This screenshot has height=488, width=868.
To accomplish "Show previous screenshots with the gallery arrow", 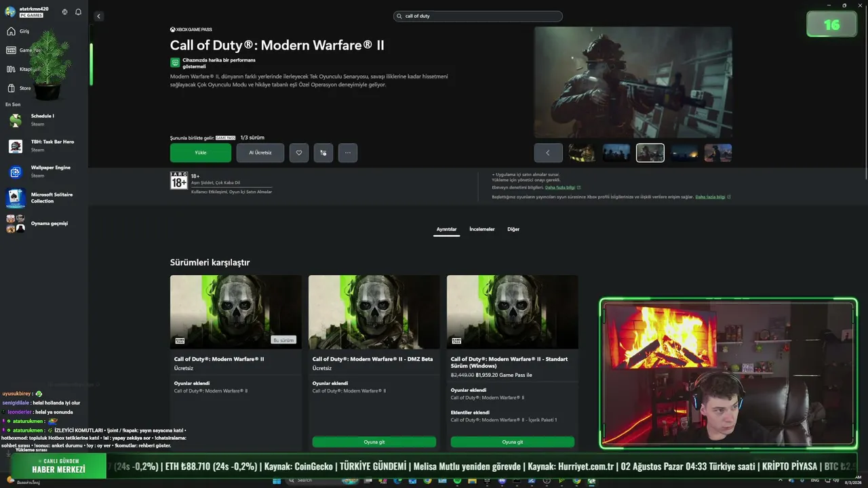I will (x=548, y=152).
